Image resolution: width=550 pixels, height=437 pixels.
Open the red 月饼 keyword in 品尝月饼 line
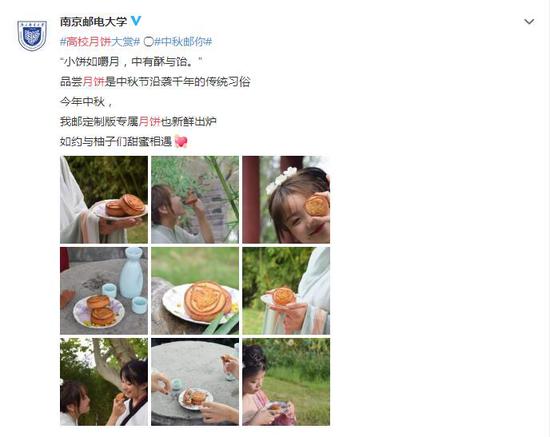click(94, 82)
